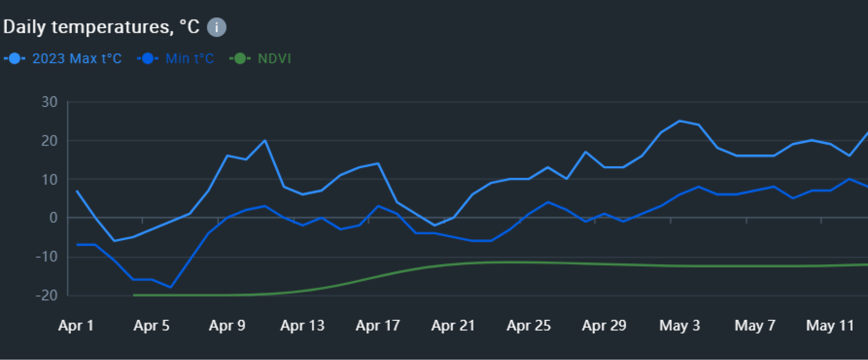Image resolution: width=868 pixels, height=360 pixels.
Task: Click the 0 y-axis value
Action: coord(53,218)
